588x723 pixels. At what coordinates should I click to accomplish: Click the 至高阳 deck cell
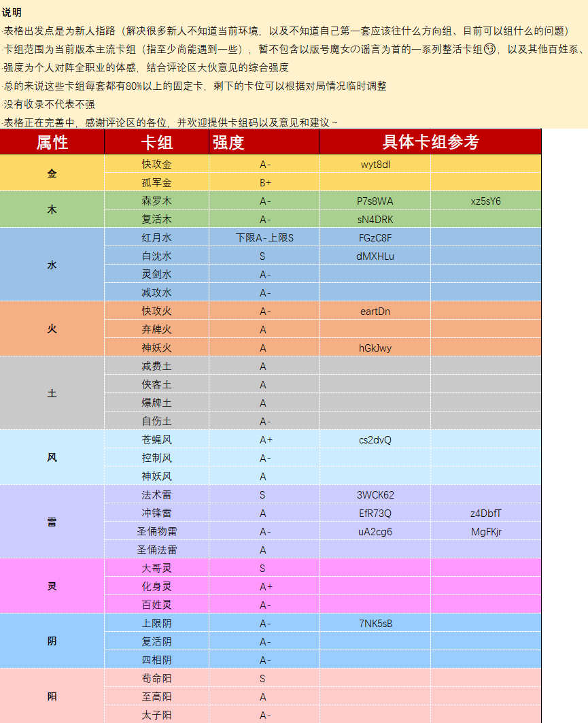156,696
